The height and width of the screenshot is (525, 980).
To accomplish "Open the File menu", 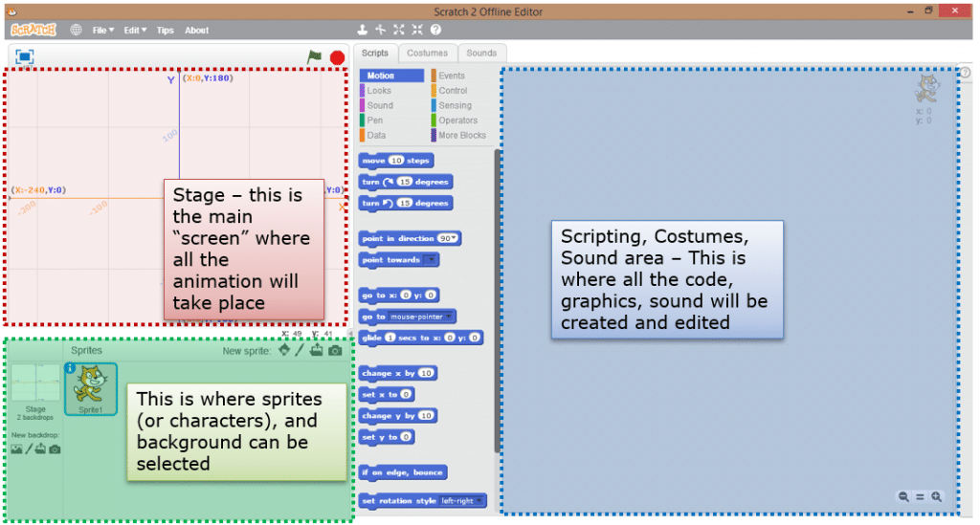I will [103, 30].
